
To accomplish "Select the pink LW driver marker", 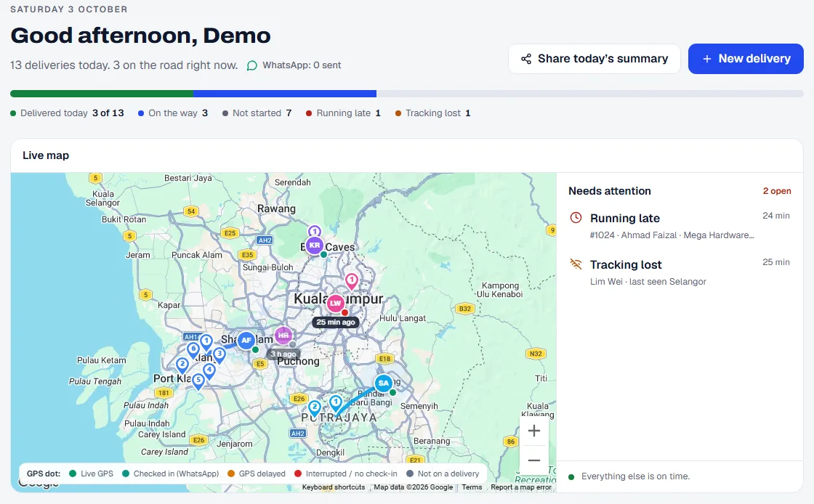I will 335,303.
